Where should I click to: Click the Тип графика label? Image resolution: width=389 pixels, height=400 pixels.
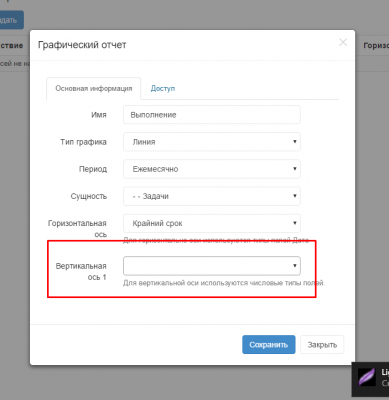pos(83,142)
